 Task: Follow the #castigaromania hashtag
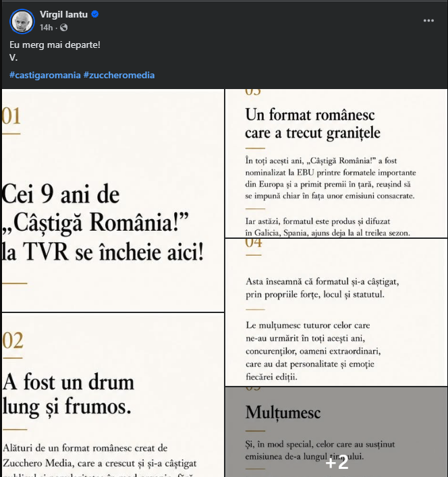tap(45, 75)
